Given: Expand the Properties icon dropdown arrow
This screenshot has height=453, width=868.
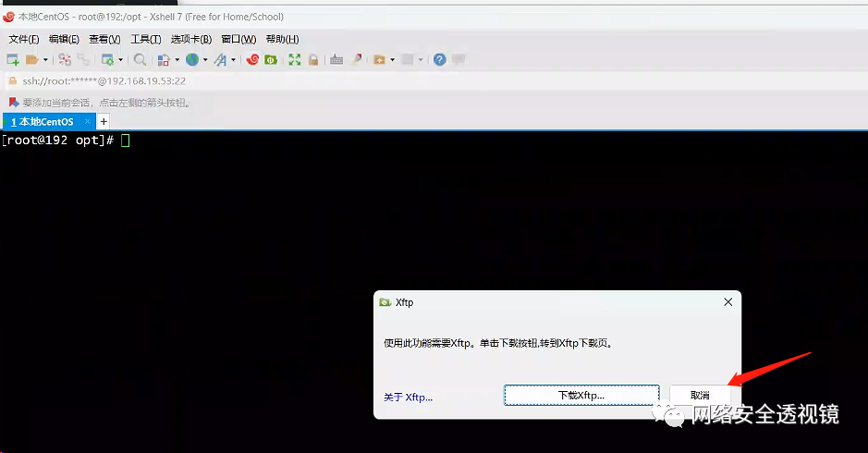Looking at the screenshot, I should point(120,60).
